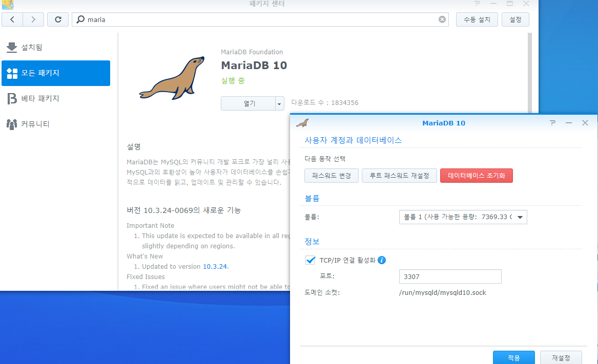The image size is (598, 364).
Task: Open the 10.3.24 version link
Action: click(215, 266)
